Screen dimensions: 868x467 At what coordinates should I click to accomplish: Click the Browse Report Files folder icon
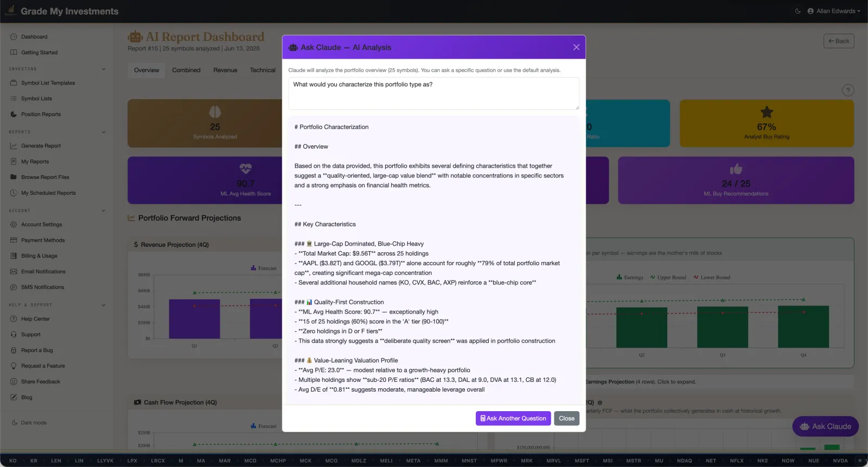coord(14,177)
